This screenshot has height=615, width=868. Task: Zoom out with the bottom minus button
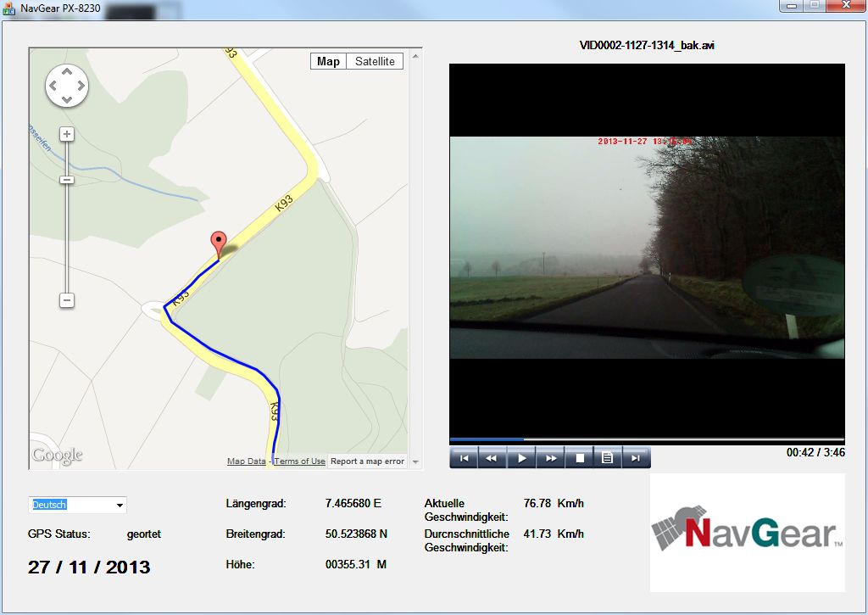tap(67, 300)
